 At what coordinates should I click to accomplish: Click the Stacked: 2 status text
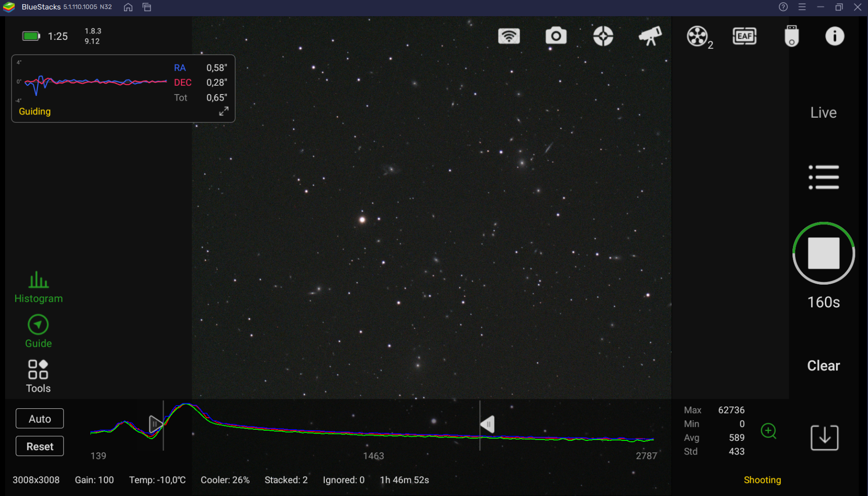286,480
